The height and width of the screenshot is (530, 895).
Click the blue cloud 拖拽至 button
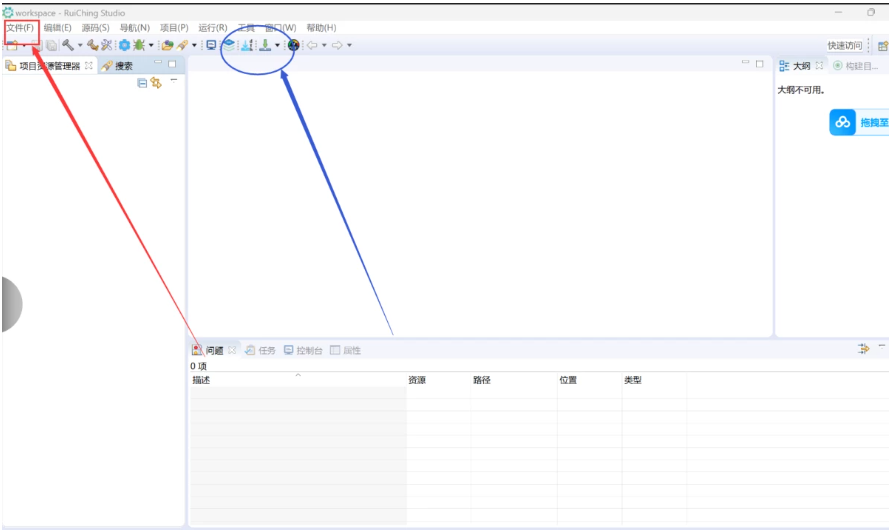(859, 122)
